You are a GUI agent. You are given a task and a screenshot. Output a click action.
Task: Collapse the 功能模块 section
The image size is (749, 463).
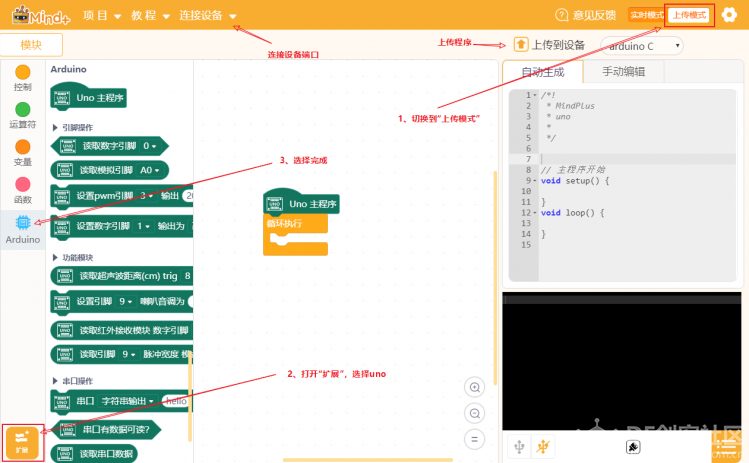73,258
